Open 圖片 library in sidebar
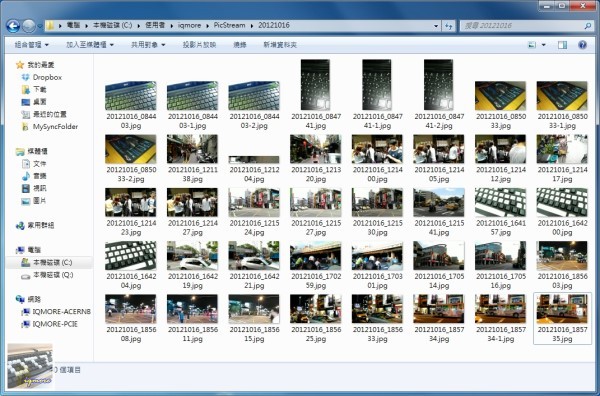The image size is (600, 396). click(34, 200)
